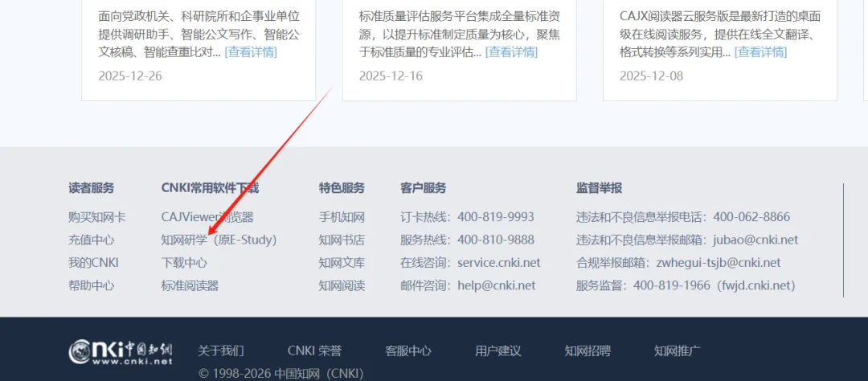The width and height of the screenshot is (868, 381).
Task: Click 查看详情 on 2025-12-16 card
Action: 511,52
